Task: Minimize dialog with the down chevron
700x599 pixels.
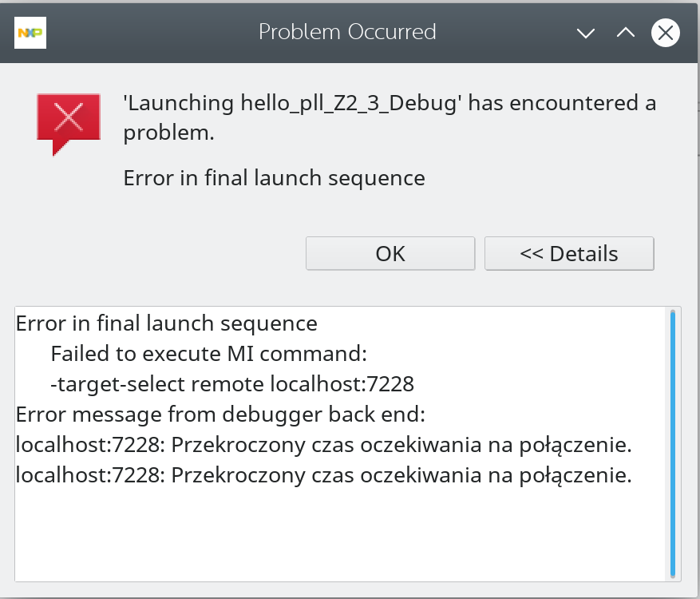Action: click(x=587, y=33)
